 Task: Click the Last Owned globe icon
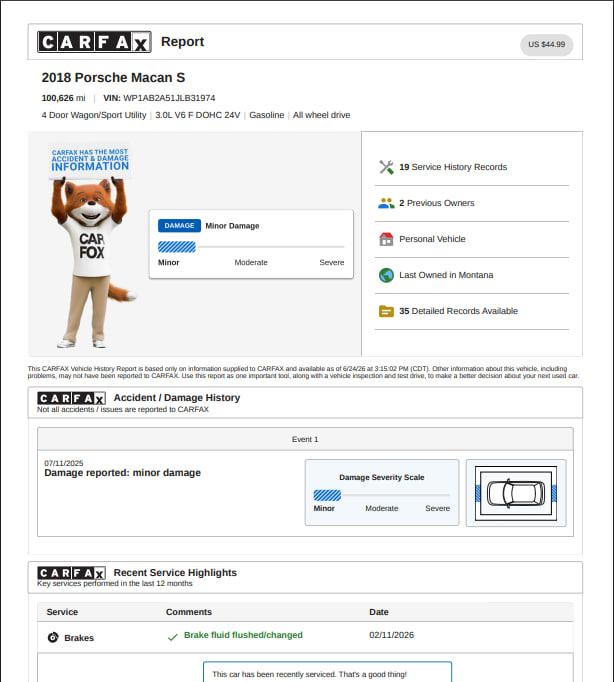pyautogui.click(x=386, y=275)
